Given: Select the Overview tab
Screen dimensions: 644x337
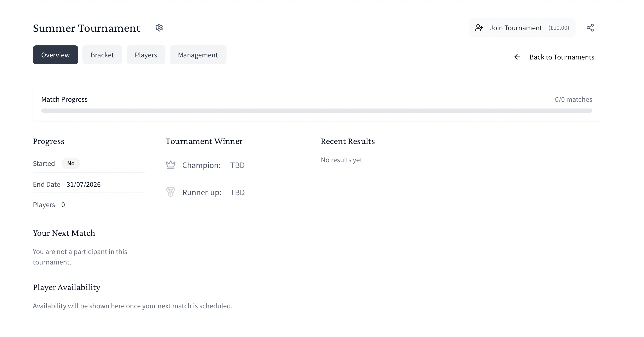Looking at the screenshot, I should click(x=56, y=55).
